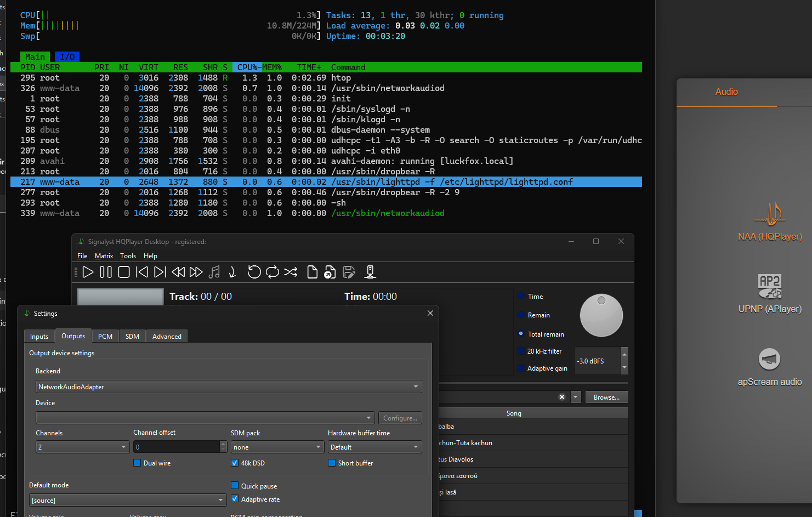Tick the Dual wire checkbox
Image resolution: width=812 pixels, height=517 pixels.
[x=137, y=463]
